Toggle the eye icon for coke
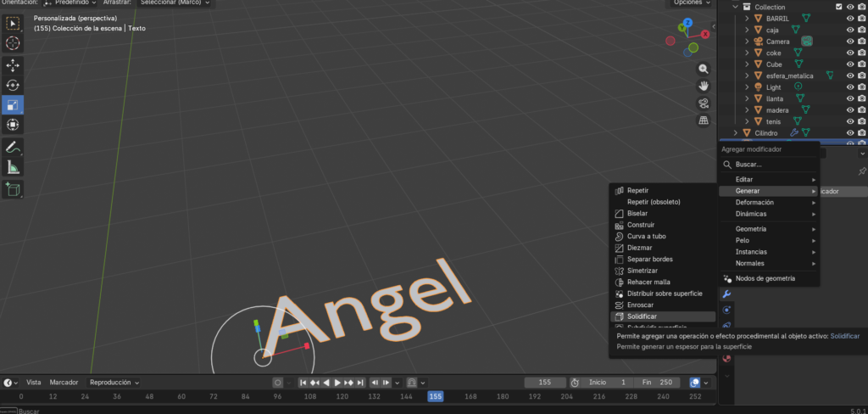 click(x=850, y=53)
